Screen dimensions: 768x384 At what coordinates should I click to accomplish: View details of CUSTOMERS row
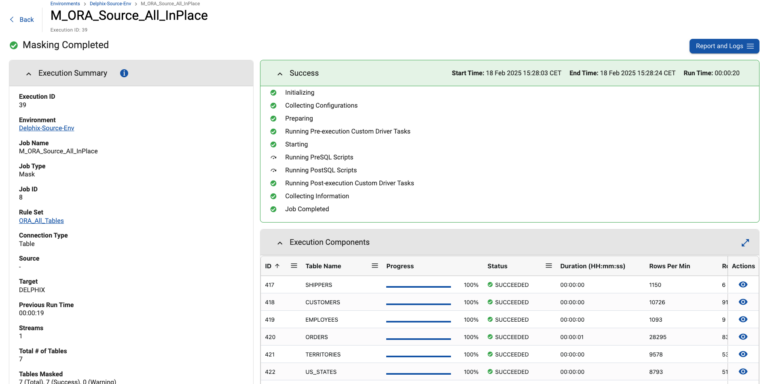click(743, 302)
